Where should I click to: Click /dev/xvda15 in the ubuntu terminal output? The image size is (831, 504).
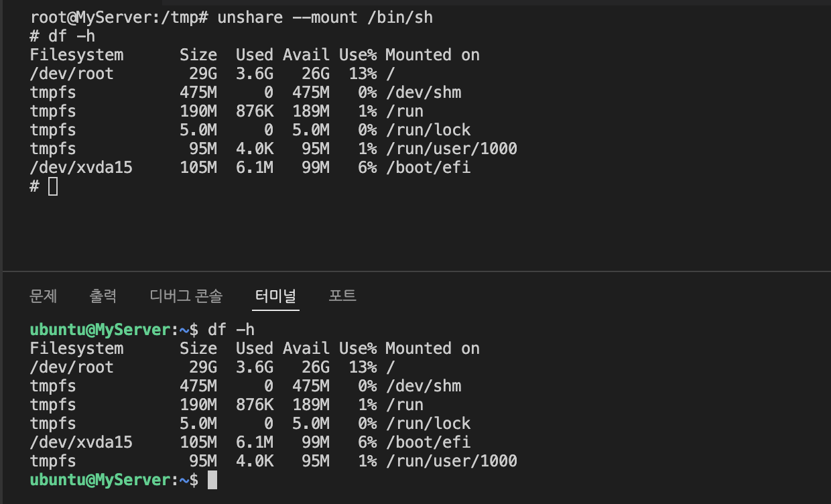point(81,442)
